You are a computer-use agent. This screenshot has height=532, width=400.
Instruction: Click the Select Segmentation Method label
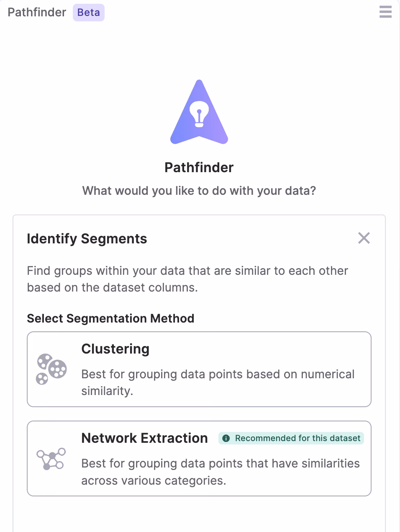(x=110, y=318)
